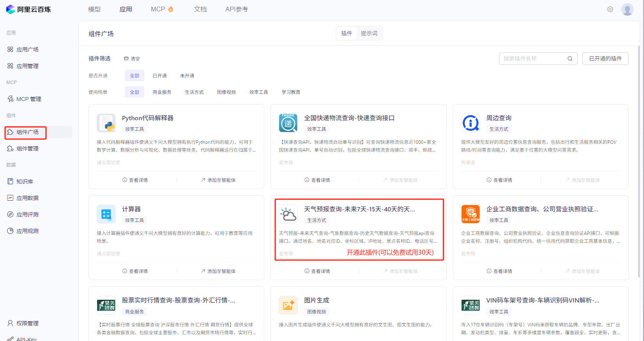Filter by 生活方式 scenario
This screenshot has width=644, height=341.
pos(194,92)
